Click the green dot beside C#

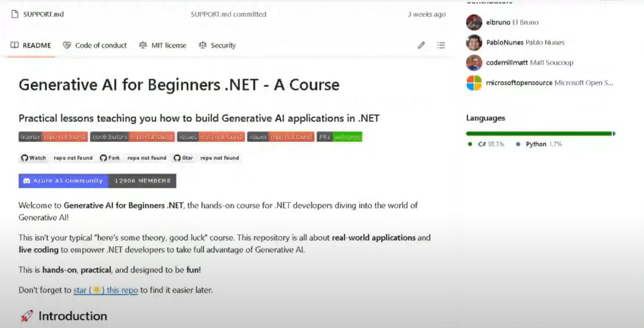coord(470,144)
